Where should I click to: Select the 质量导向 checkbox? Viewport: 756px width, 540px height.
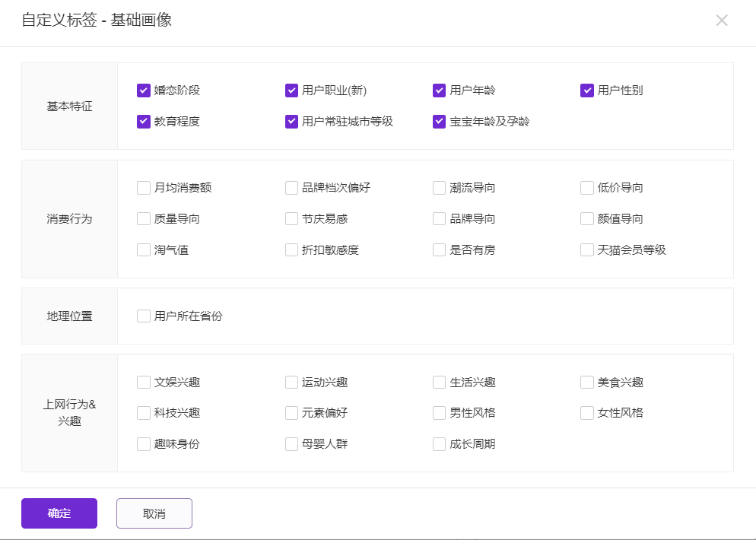click(x=144, y=219)
